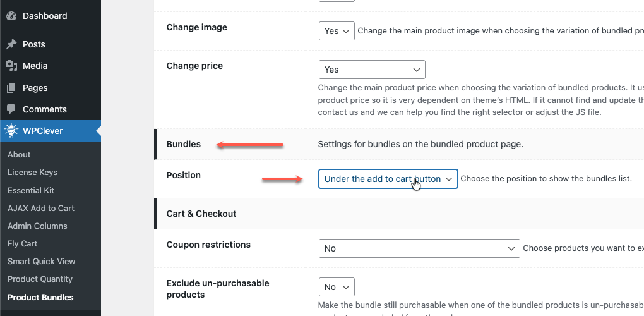Go to License Keys submenu
The height and width of the screenshot is (316, 644).
[32, 172]
